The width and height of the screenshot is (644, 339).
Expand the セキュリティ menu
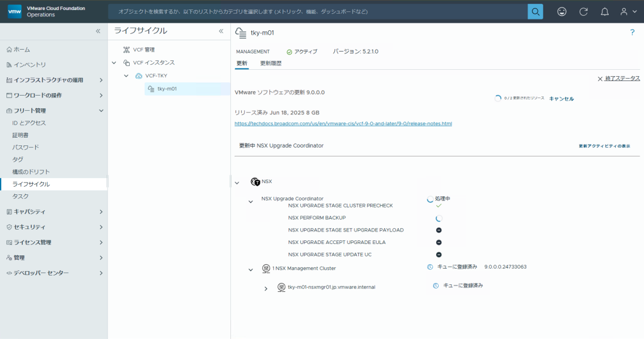(101, 227)
